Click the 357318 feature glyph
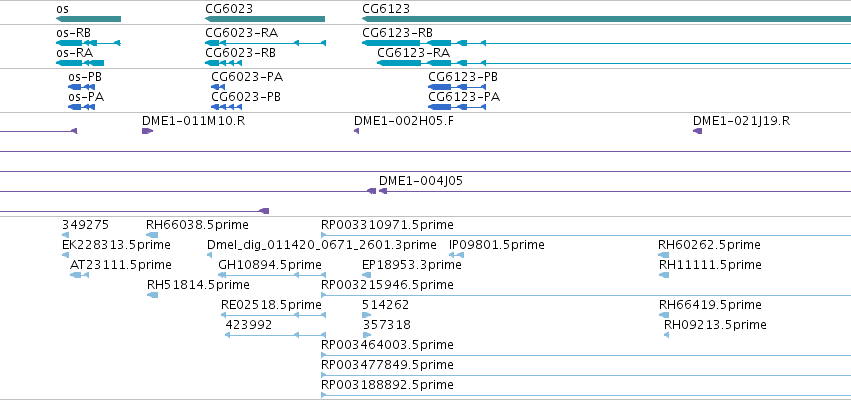851x400 pixels. coord(366,335)
